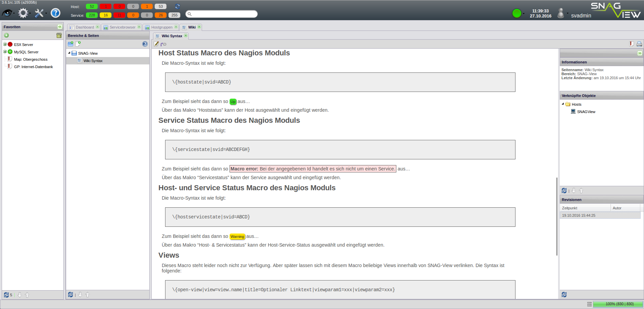Collapse the right information panel
Viewport: 644px width, 309px height.
(x=640, y=53)
